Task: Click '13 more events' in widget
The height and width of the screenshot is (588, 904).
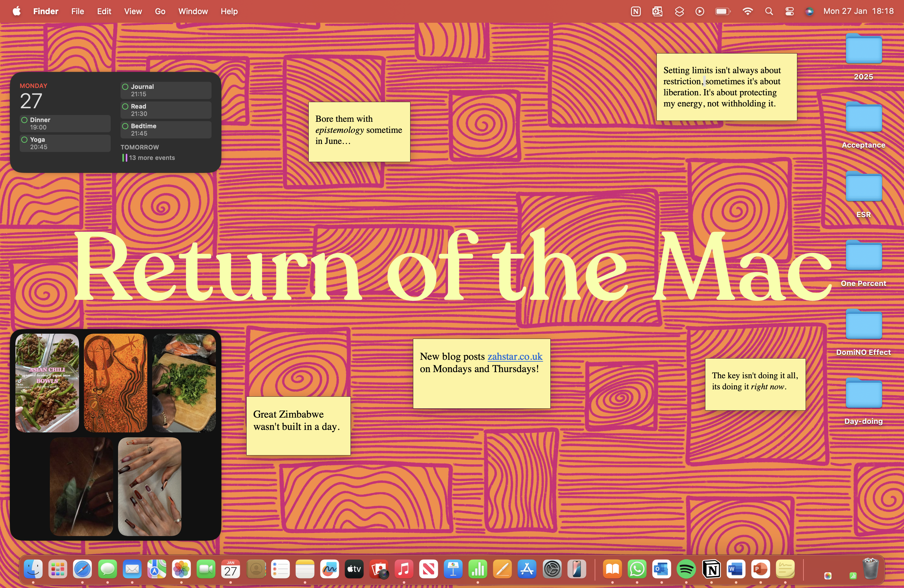Action: (152, 158)
